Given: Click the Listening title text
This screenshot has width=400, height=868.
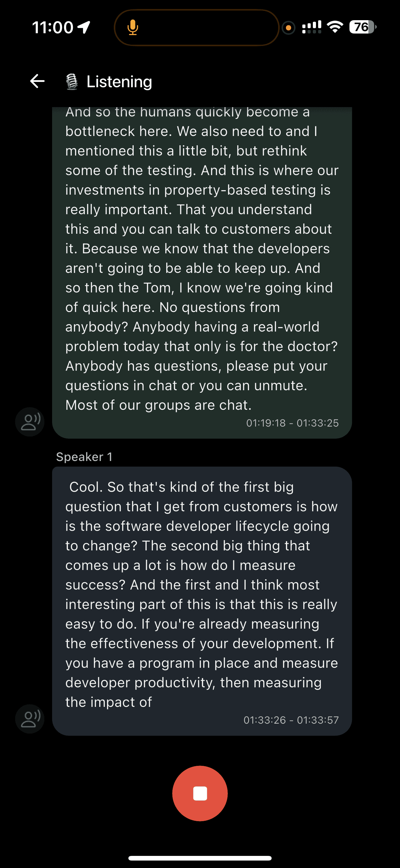Looking at the screenshot, I should [x=119, y=82].
